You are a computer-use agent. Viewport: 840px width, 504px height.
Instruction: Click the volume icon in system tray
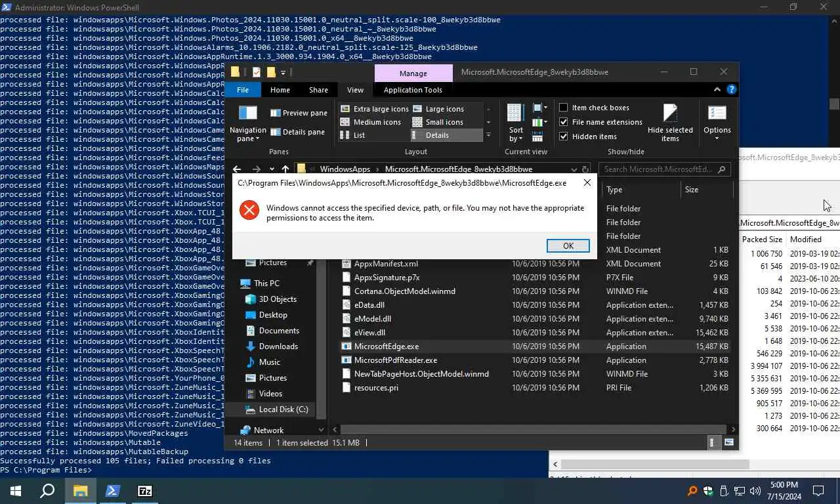point(755,491)
